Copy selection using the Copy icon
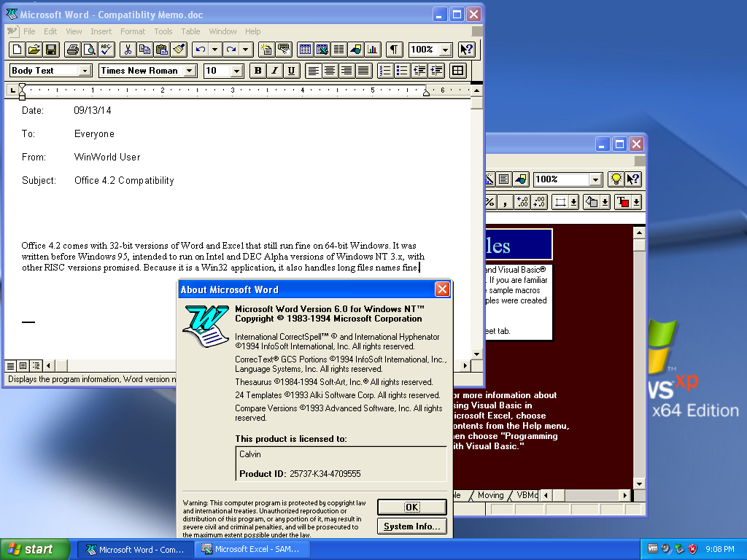Viewport: 747px width, 560px height. [x=144, y=49]
